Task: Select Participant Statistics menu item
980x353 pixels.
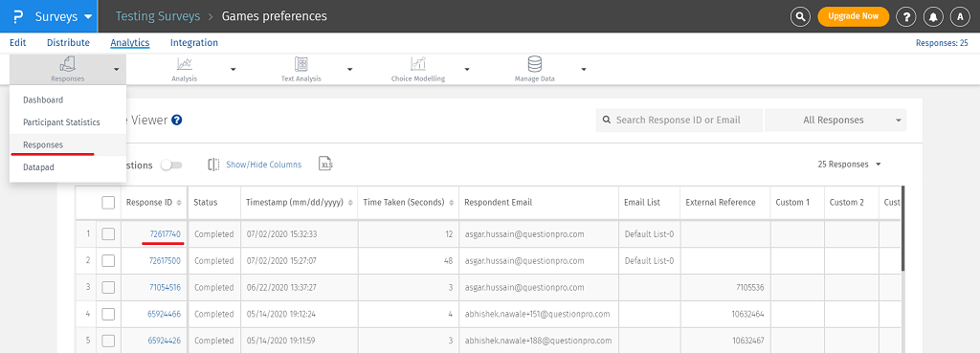Action: click(x=68, y=122)
